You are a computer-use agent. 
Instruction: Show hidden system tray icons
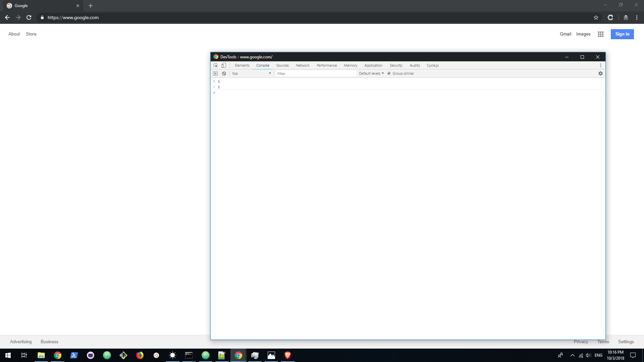pyautogui.click(x=573, y=355)
